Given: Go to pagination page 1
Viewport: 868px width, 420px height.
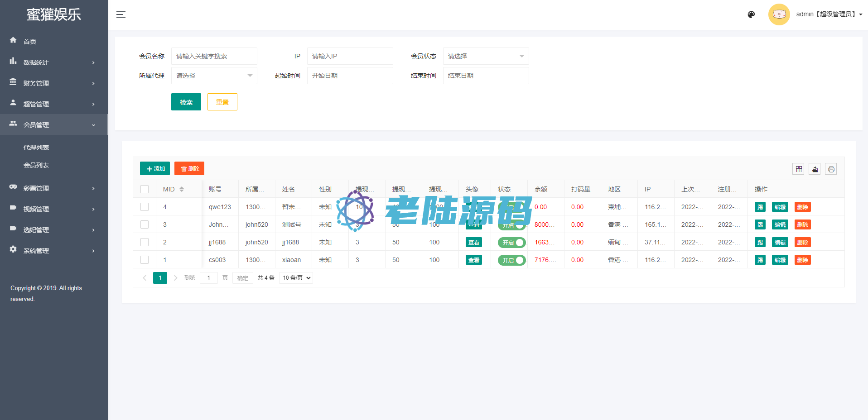Looking at the screenshot, I should click(x=160, y=278).
